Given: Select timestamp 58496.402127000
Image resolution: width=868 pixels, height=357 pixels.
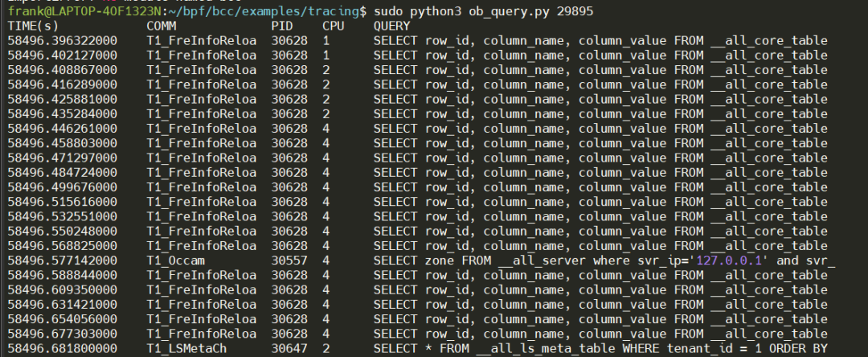Looking at the screenshot, I should click(x=63, y=55).
